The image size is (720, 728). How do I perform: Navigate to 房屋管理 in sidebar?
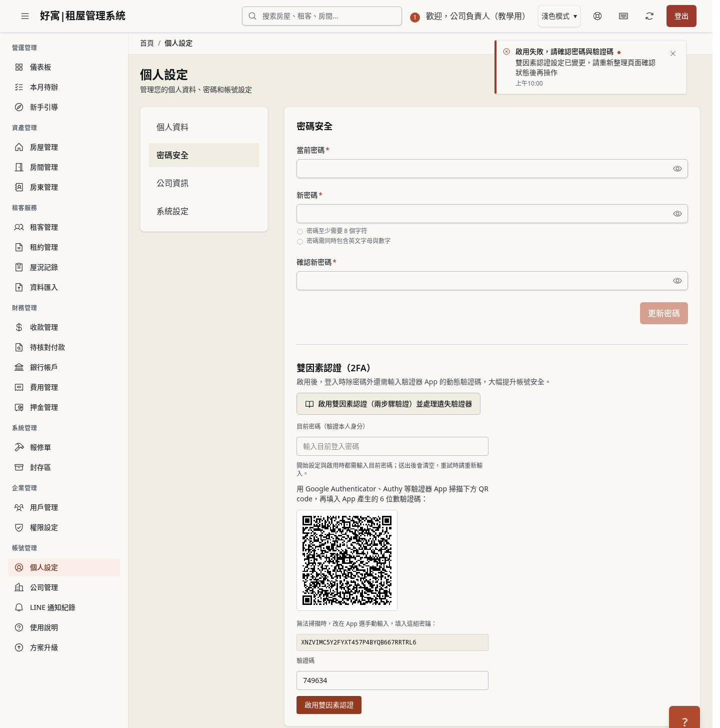click(x=64, y=147)
